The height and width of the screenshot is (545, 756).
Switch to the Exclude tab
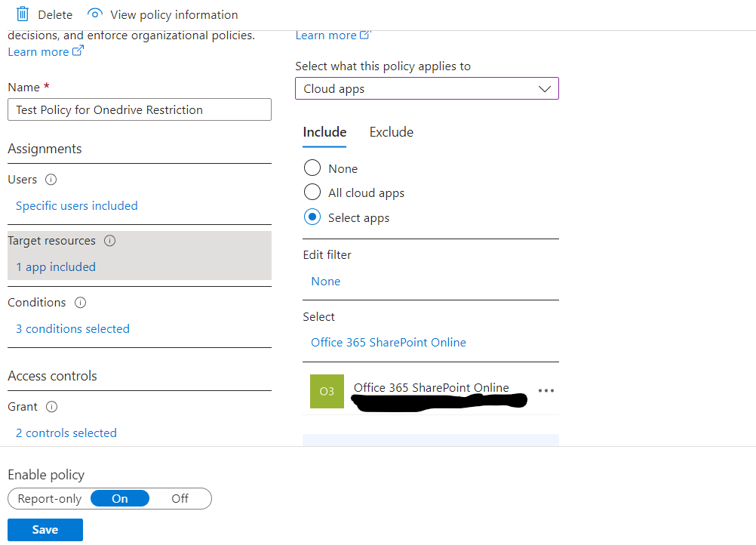tap(391, 131)
